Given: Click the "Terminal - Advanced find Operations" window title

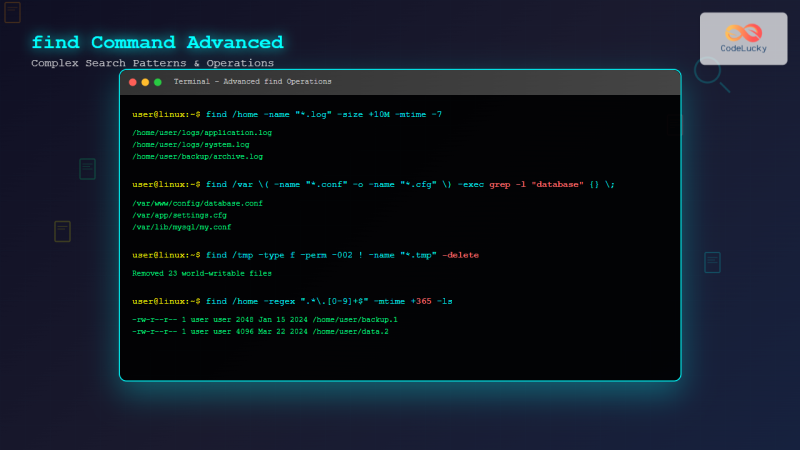Looking at the screenshot, I should coord(252,82).
